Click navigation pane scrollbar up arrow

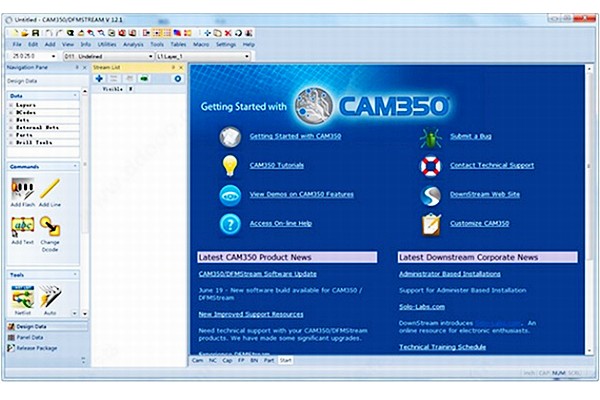(x=85, y=91)
